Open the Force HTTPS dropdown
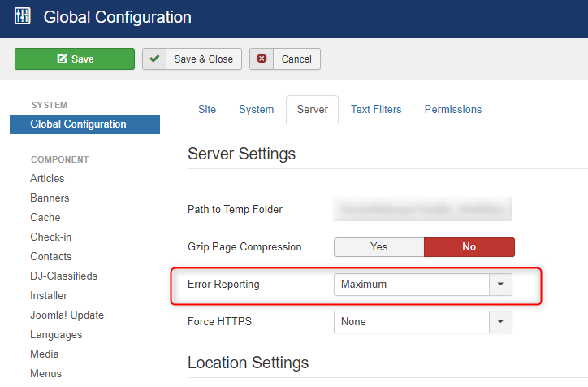The height and width of the screenshot is (387, 588). 500,322
